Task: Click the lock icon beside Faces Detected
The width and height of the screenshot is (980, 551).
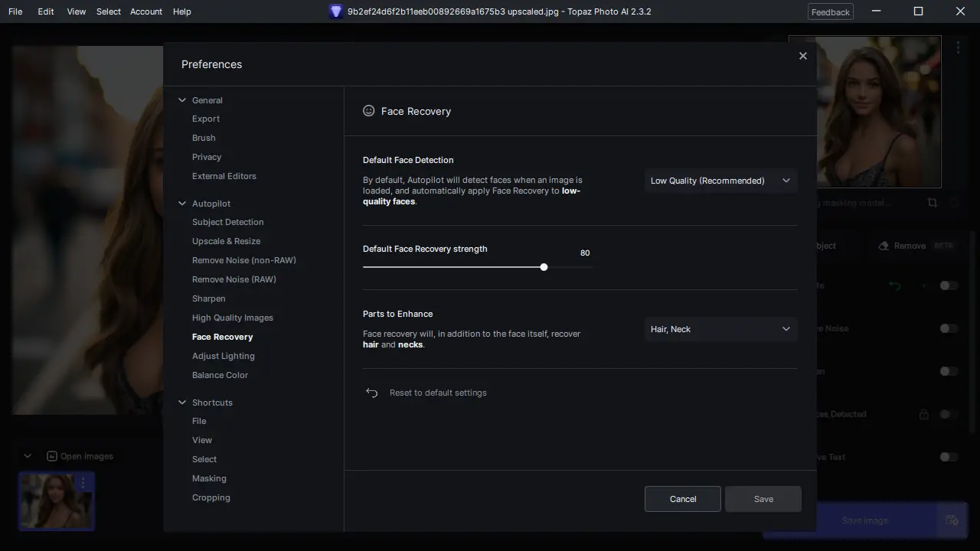Action: click(x=924, y=414)
